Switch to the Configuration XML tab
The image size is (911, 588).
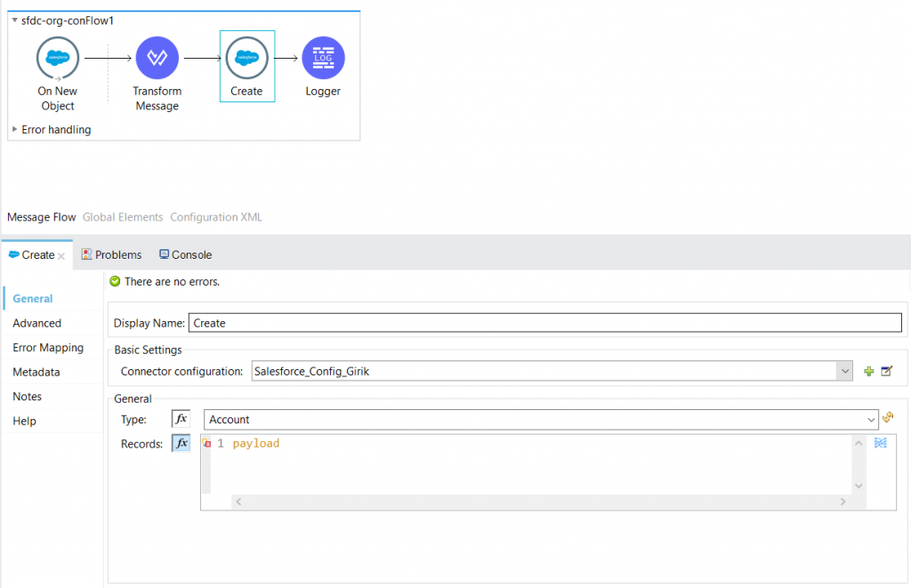(215, 216)
